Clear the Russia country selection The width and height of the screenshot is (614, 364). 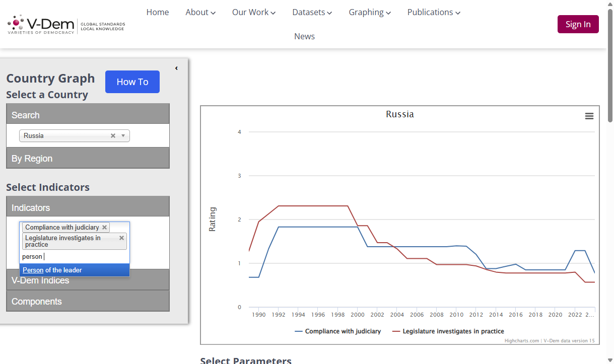click(x=113, y=136)
